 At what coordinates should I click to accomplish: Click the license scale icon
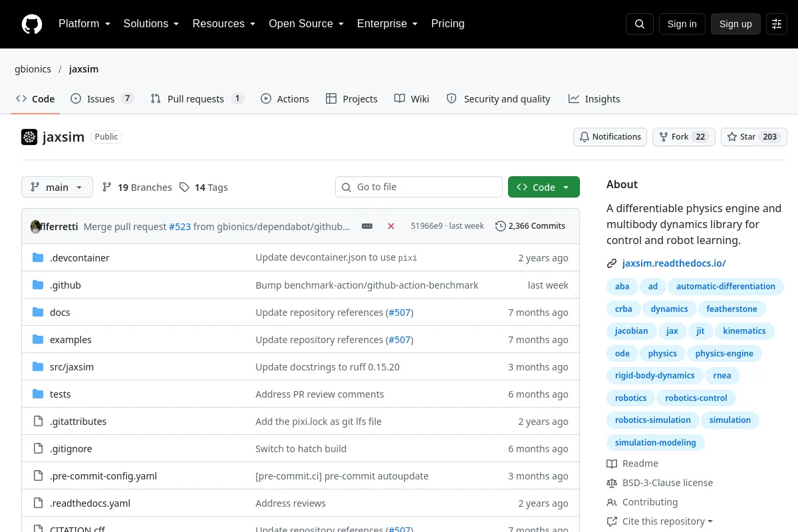[612, 483]
